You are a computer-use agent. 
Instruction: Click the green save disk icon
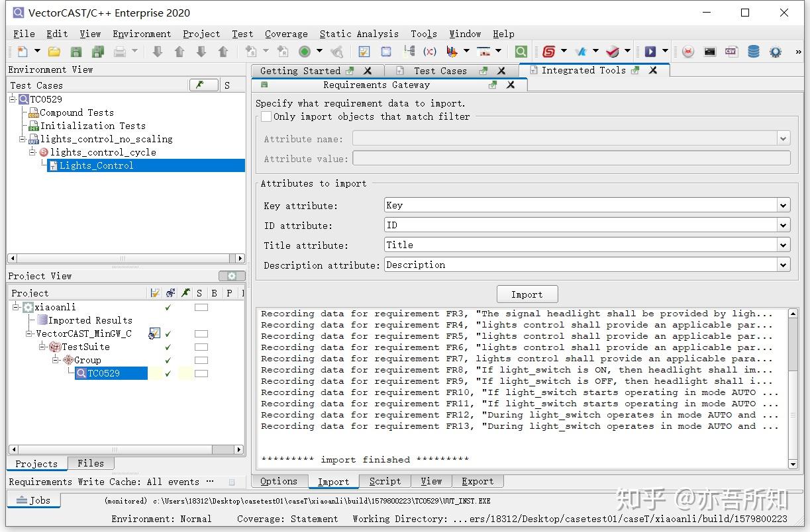click(x=76, y=52)
